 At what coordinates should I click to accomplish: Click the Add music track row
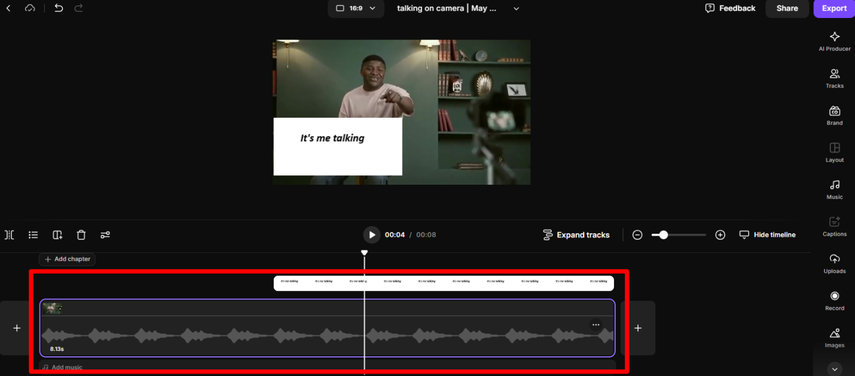tap(328, 367)
